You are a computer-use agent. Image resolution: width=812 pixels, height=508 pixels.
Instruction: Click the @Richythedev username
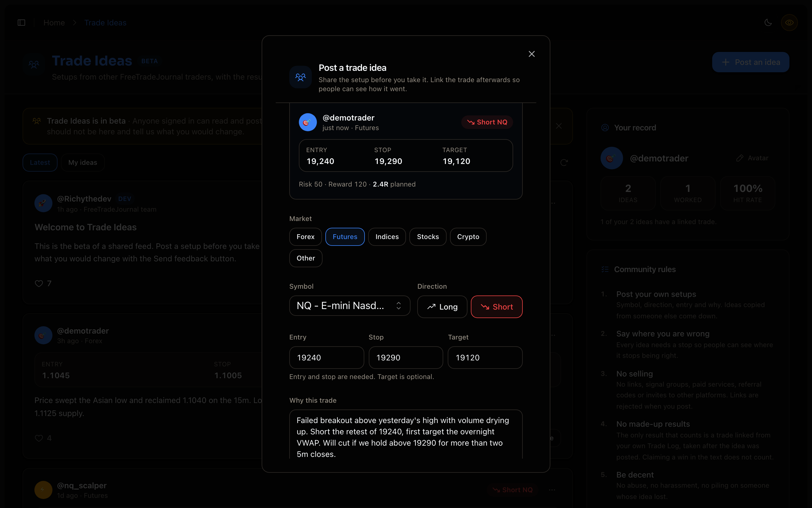[x=84, y=199]
